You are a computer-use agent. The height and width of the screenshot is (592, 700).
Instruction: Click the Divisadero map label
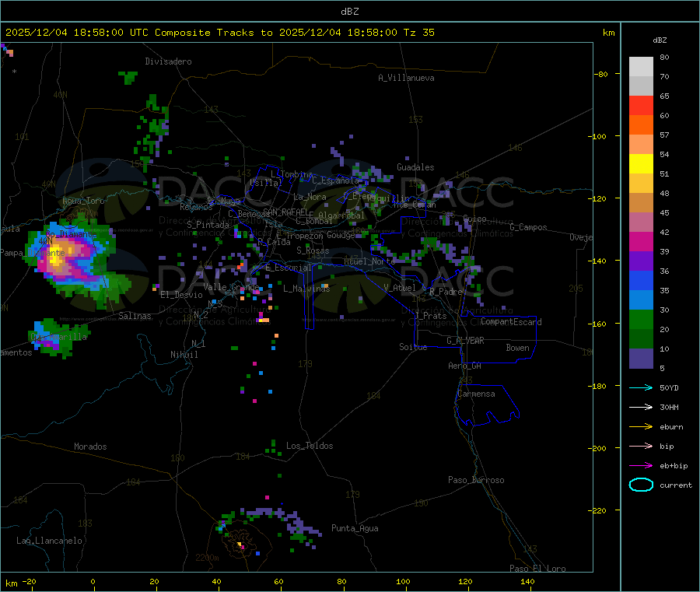coord(168,61)
